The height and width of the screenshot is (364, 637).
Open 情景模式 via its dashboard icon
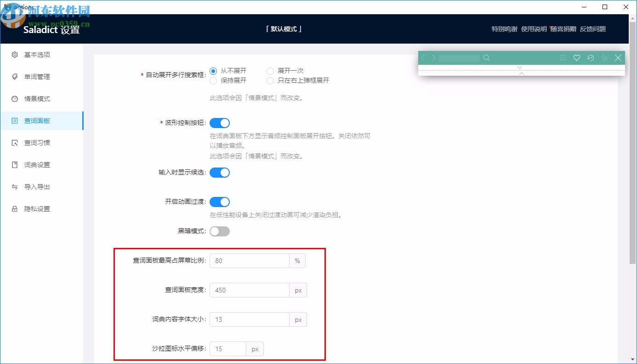tap(13, 99)
